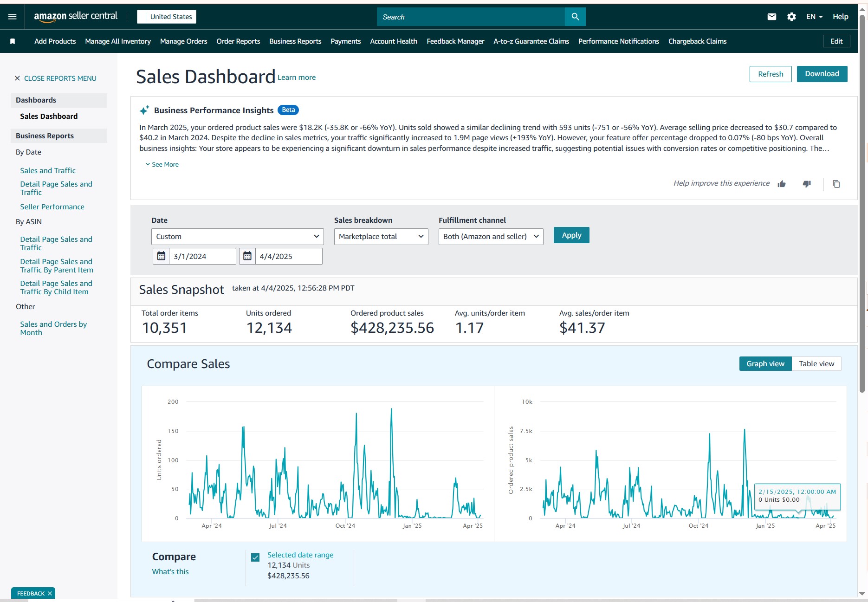The height and width of the screenshot is (602, 868).
Task: Open Manage All Inventory
Action: click(118, 41)
